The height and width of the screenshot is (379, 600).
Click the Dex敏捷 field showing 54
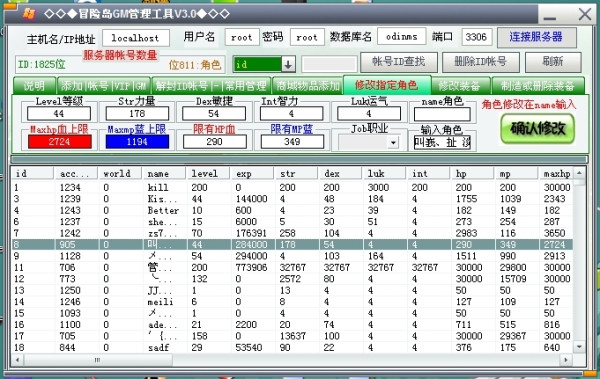(214, 114)
